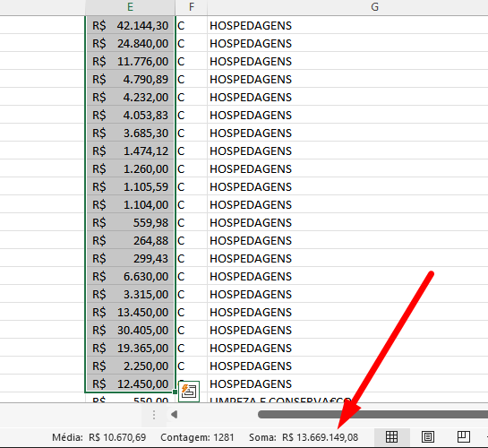Click HOSPEDAGENS in the 12.450,00 row
Viewport: 488px width, 448px height.
251,383
